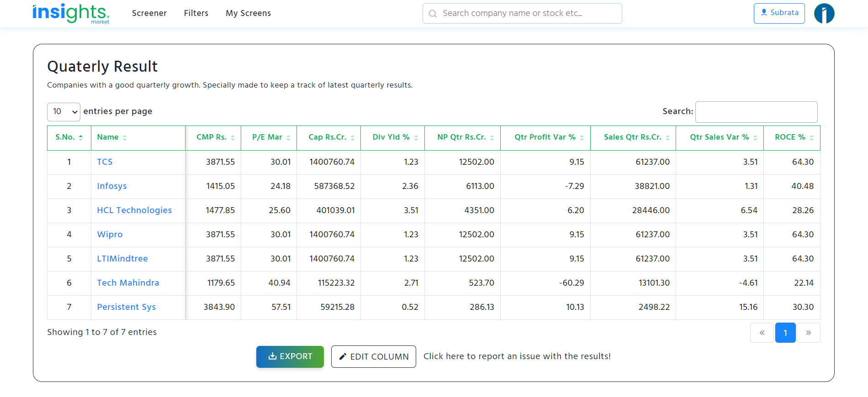Screen dimensions: 868x397
Task: Open the Filters menu
Action: pyautogui.click(x=196, y=13)
